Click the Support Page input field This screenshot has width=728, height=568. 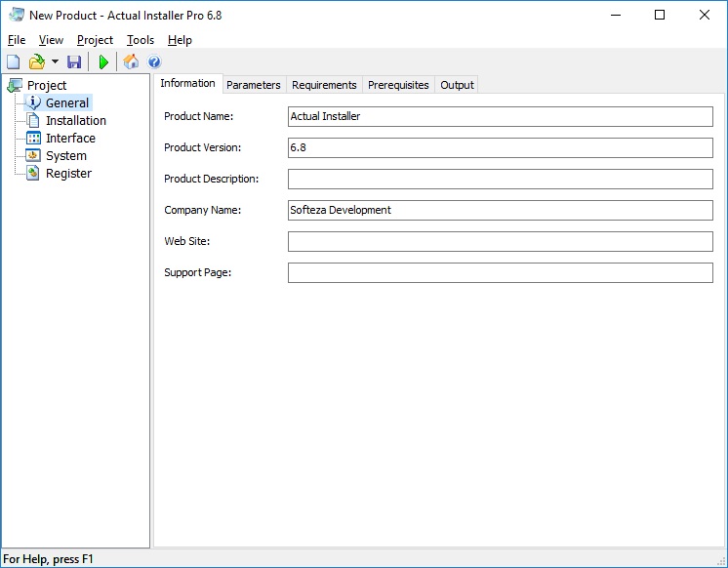[500, 272]
